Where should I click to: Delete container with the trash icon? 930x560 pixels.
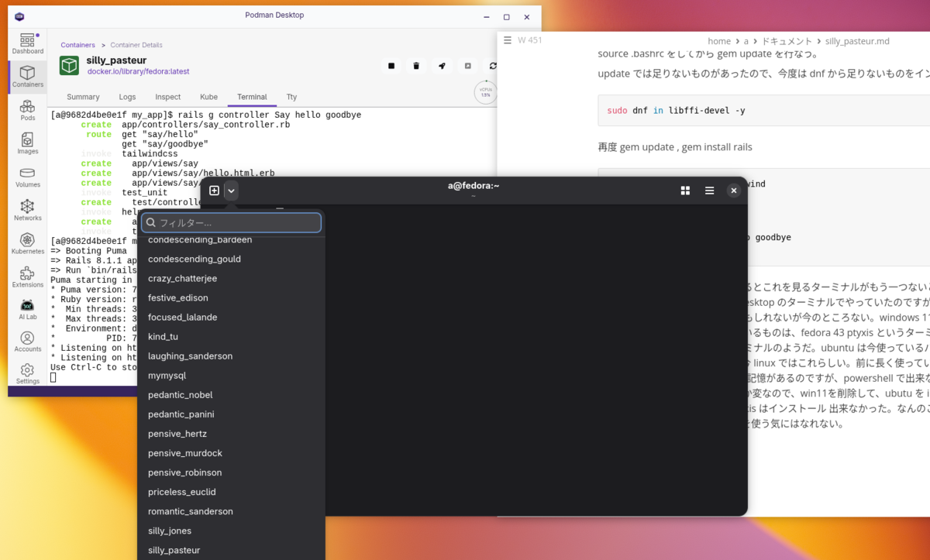pos(416,66)
